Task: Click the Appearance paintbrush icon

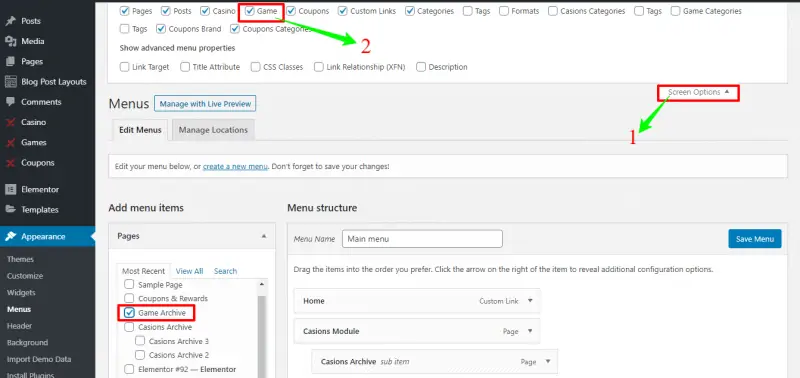Action: click(x=10, y=237)
